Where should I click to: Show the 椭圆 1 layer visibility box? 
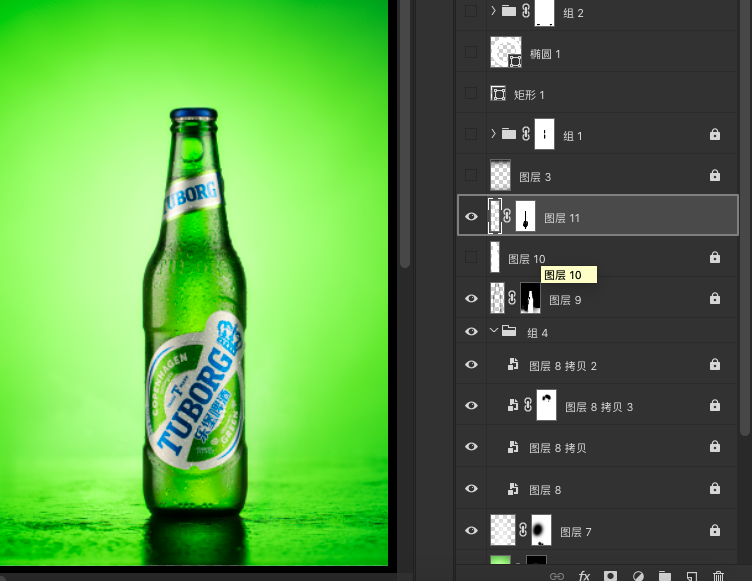pyautogui.click(x=471, y=51)
